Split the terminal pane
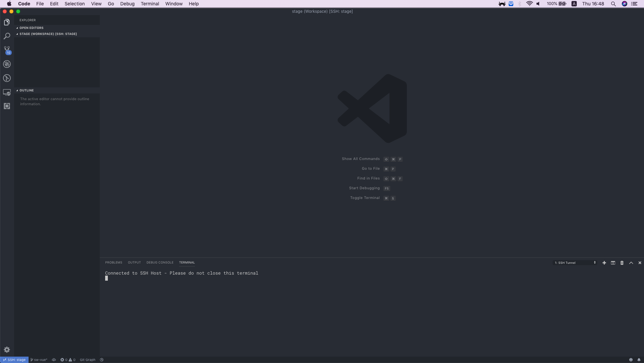This screenshot has width=644, height=363. [x=613, y=263]
